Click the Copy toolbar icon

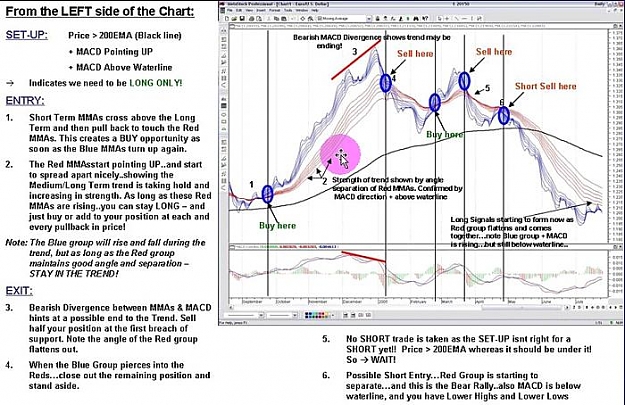tap(276, 18)
